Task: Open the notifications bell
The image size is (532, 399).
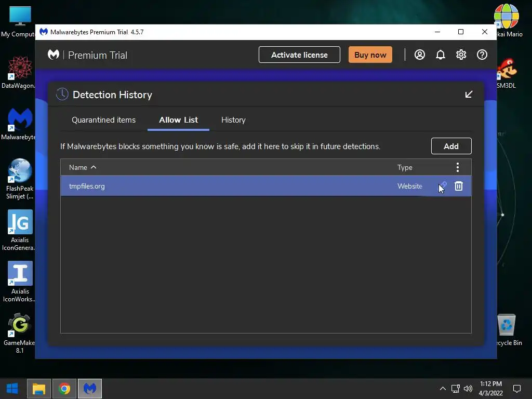Action: click(x=441, y=55)
